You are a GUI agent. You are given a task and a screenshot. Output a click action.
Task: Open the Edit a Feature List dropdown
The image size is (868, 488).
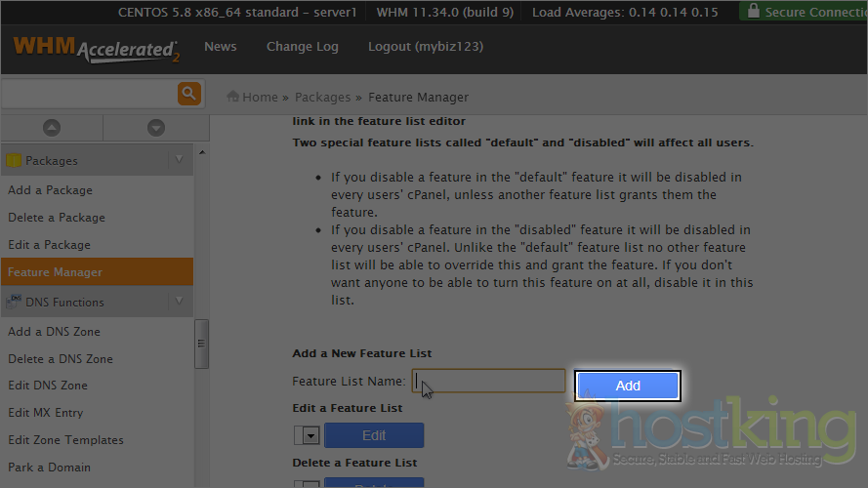pos(310,435)
